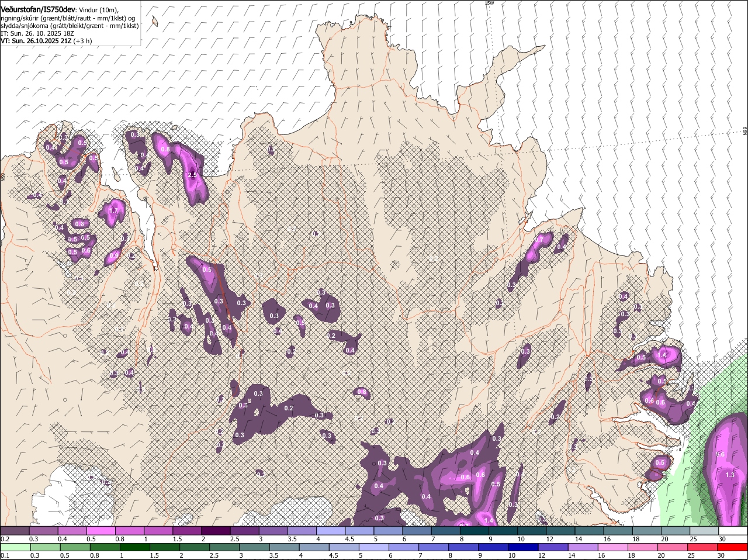This screenshot has height=560, width=748.
Task: Select the 0.8 swatch in the lower green scale
Action: tap(105, 547)
